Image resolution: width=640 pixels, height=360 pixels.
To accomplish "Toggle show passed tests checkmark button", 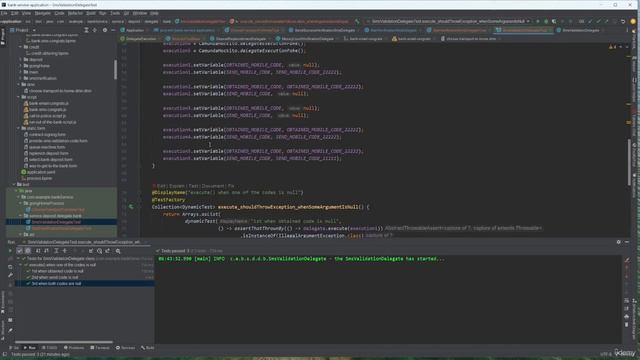I will 19,251.
